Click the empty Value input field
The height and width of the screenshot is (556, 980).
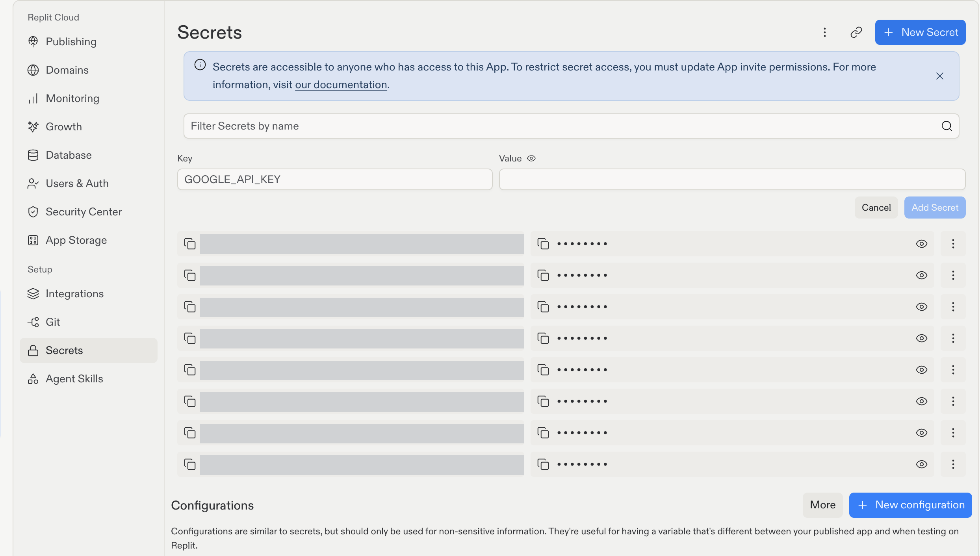point(732,180)
